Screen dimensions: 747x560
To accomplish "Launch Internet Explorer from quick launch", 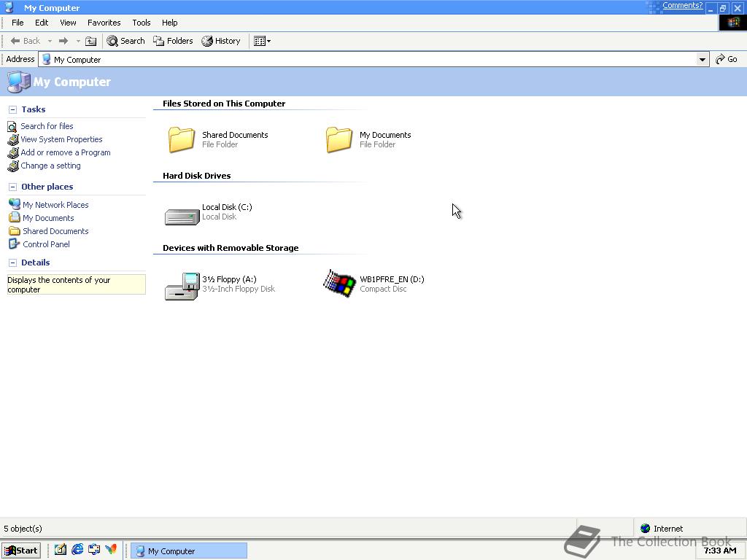I will [x=77, y=550].
